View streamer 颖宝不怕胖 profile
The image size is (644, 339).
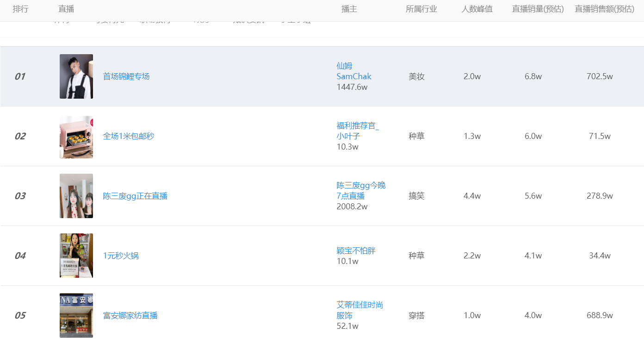pyautogui.click(x=356, y=251)
